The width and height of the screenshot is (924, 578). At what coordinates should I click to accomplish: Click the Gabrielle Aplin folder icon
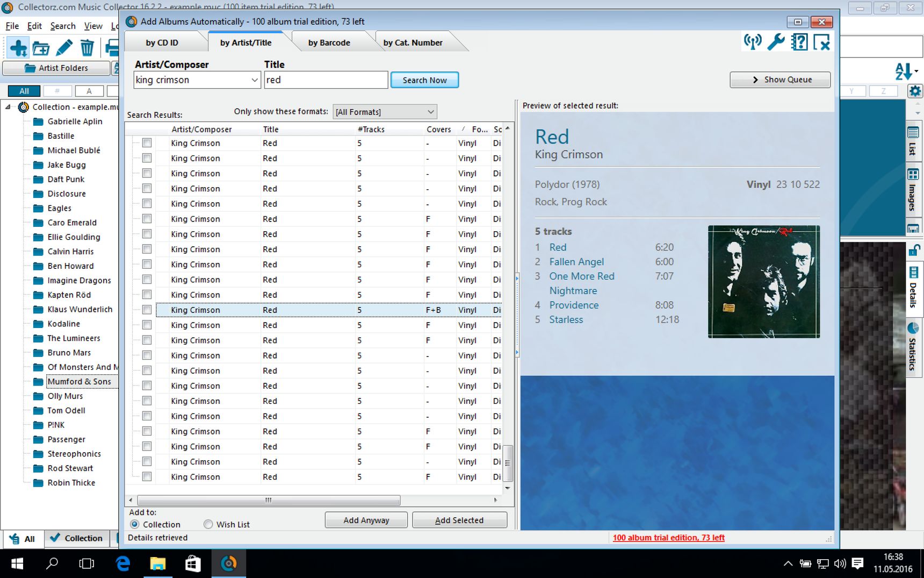coord(38,122)
